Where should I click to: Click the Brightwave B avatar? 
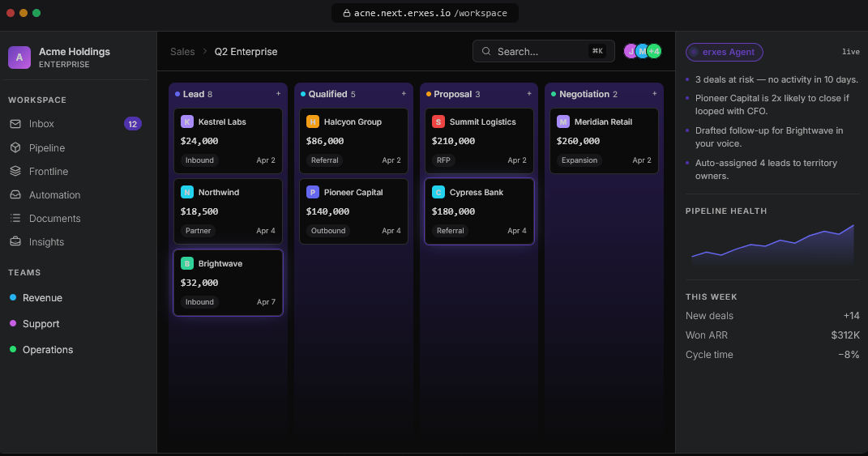pyautogui.click(x=187, y=263)
